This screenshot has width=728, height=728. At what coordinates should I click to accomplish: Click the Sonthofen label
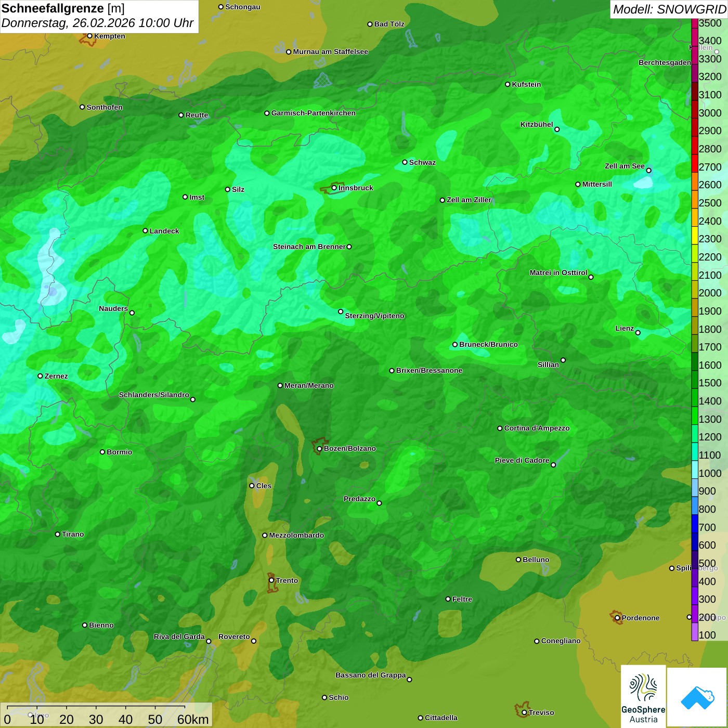point(105,107)
